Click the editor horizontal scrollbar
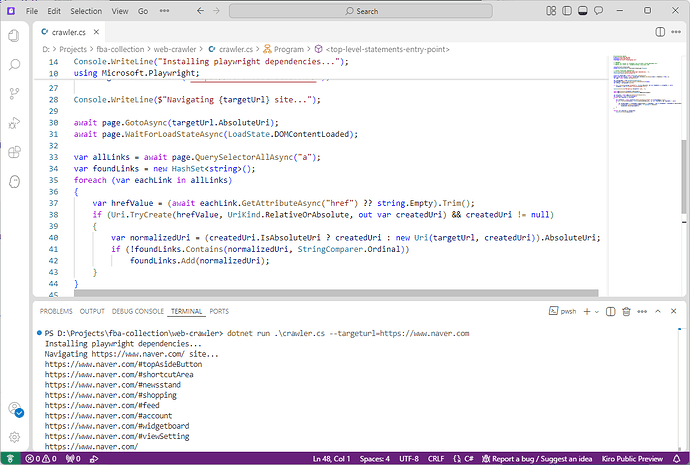This screenshot has width=690, height=465. point(336,293)
